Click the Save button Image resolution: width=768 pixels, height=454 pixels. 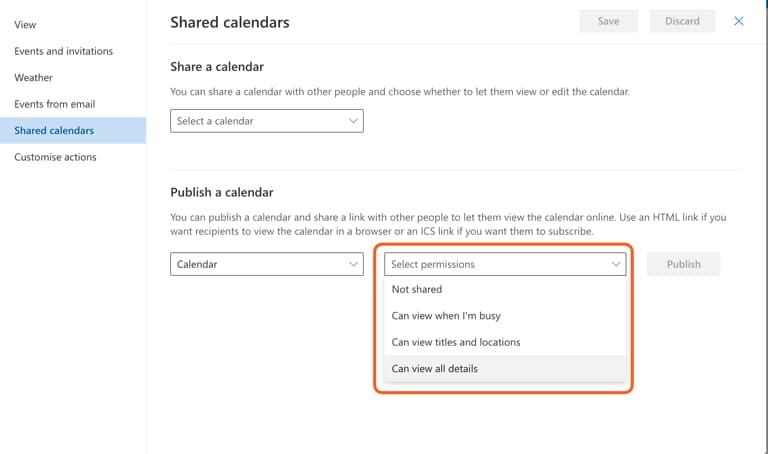point(608,21)
